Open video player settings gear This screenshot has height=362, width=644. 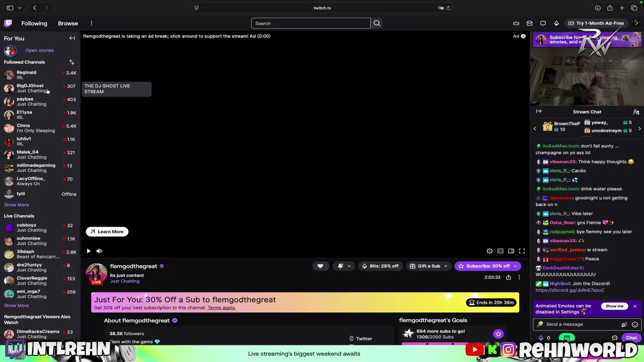click(490, 251)
